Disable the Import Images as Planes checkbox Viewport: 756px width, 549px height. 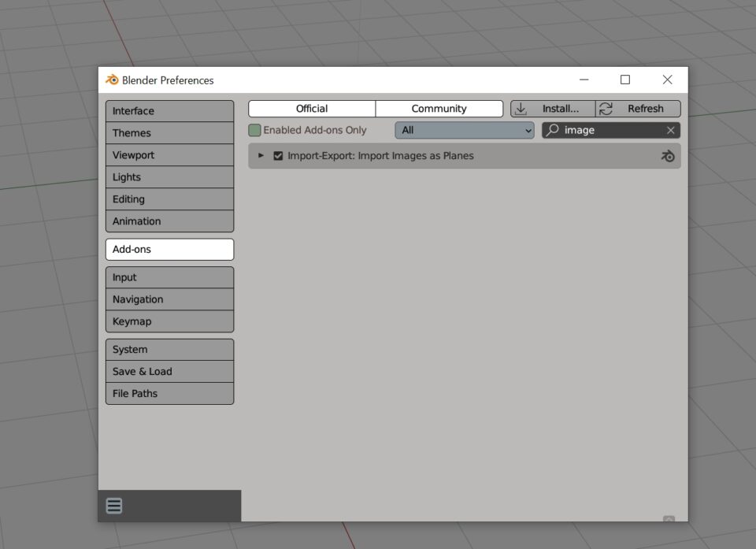click(x=278, y=156)
